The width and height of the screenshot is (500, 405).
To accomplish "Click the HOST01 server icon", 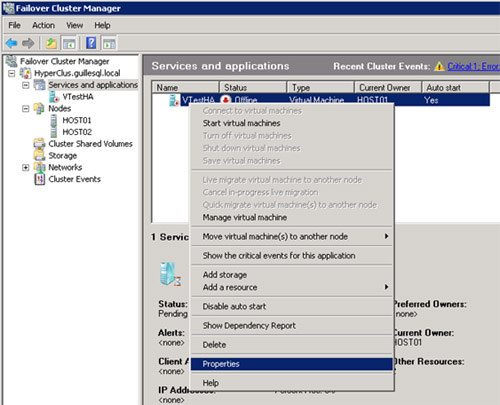I will pyautogui.click(x=54, y=120).
